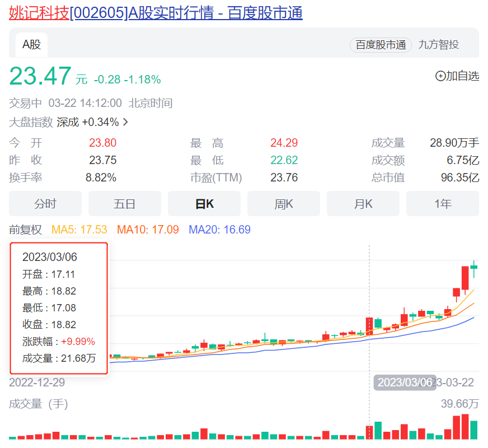This screenshot has height=448, width=488.
Task: Open the 月K monthly candlestick chart
Action: [x=363, y=204]
